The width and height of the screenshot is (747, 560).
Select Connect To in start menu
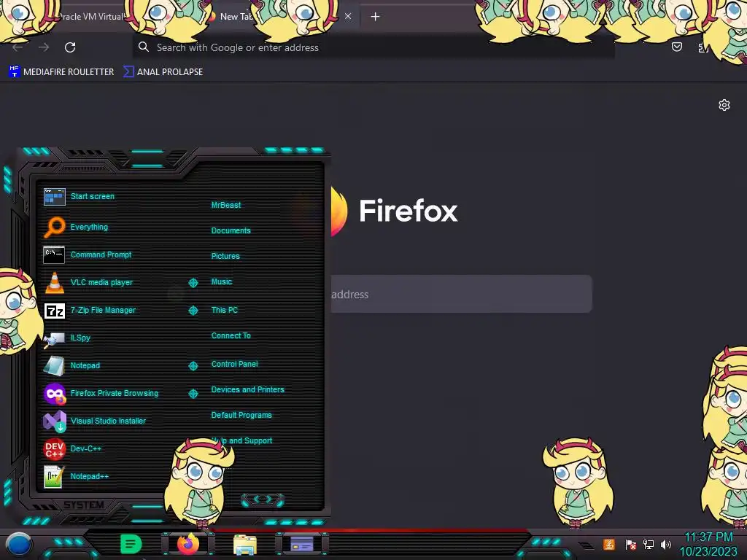(x=231, y=335)
